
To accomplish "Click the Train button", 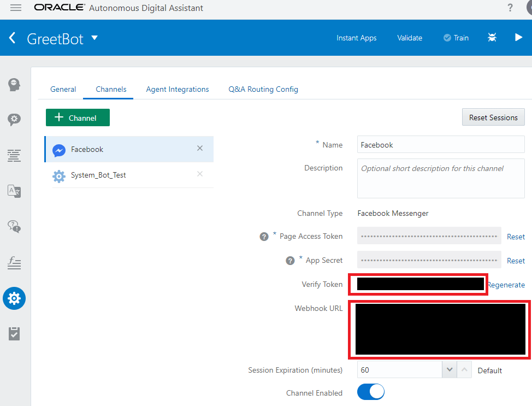I will [x=456, y=38].
